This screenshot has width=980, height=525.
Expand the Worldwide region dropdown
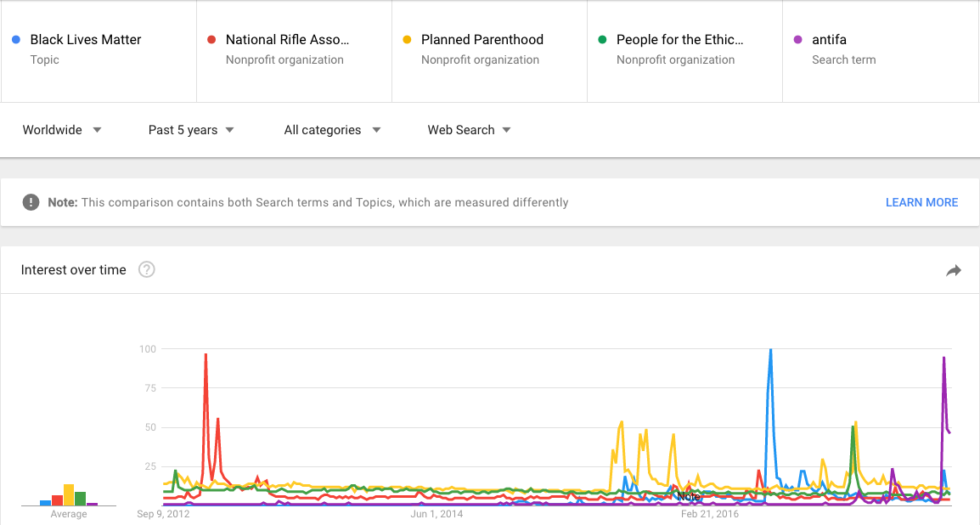62,130
